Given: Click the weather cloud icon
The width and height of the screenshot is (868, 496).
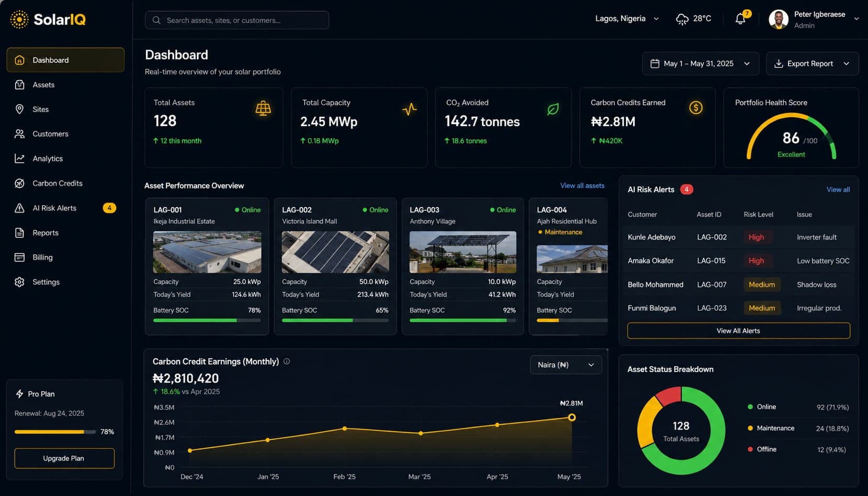Looking at the screenshot, I should [x=682, y=19].
